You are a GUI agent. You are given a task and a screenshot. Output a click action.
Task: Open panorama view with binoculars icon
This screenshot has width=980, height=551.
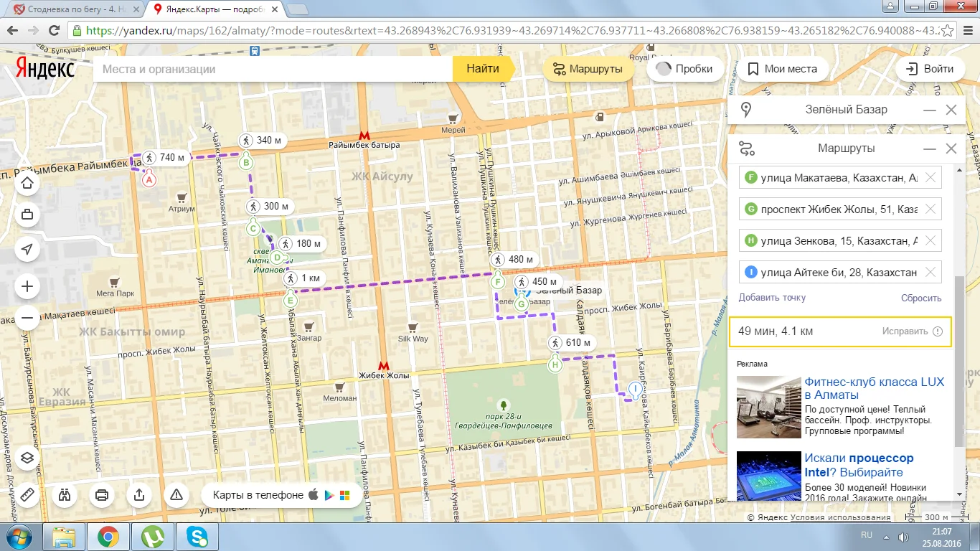click(65, 495)
